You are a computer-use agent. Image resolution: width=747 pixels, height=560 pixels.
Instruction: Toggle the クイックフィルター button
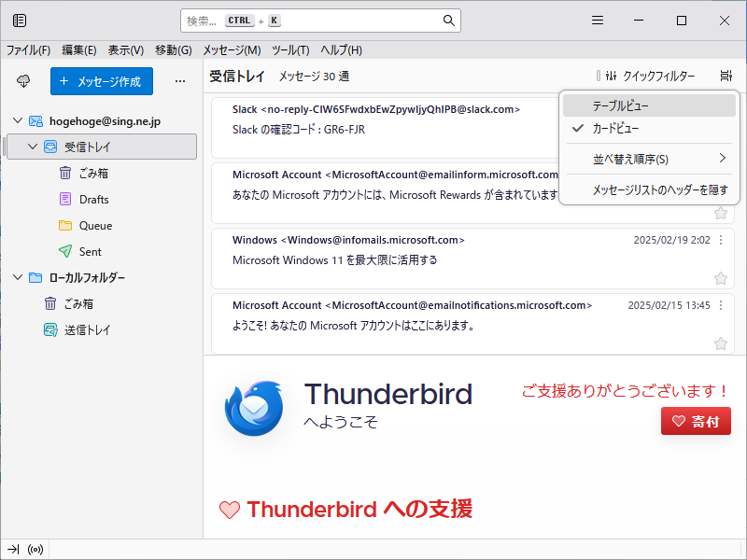coord(649,76)
